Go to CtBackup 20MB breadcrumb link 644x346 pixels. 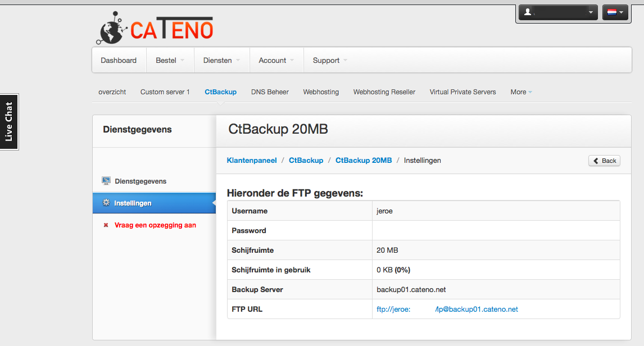click(x=364, y=161)
